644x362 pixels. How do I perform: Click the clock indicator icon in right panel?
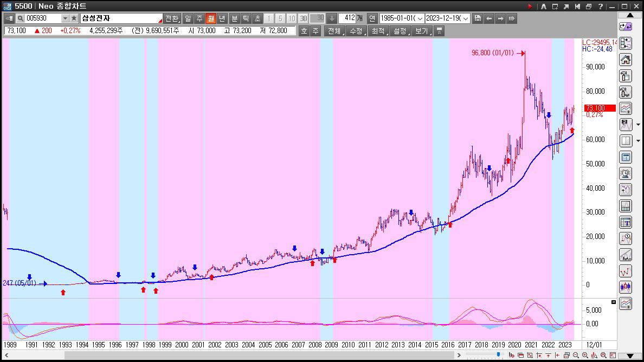pyautogui.click(x=626, y=173)
